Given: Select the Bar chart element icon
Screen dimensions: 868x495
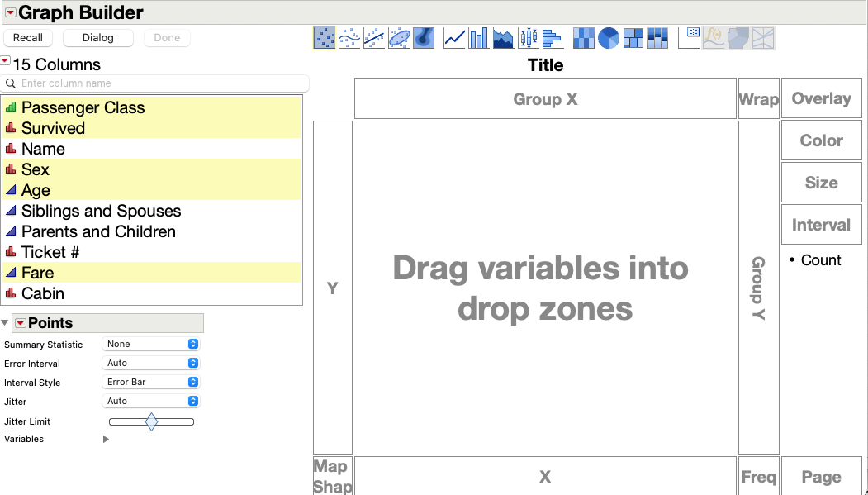Looking at the screenshot, I should point(478,37).
